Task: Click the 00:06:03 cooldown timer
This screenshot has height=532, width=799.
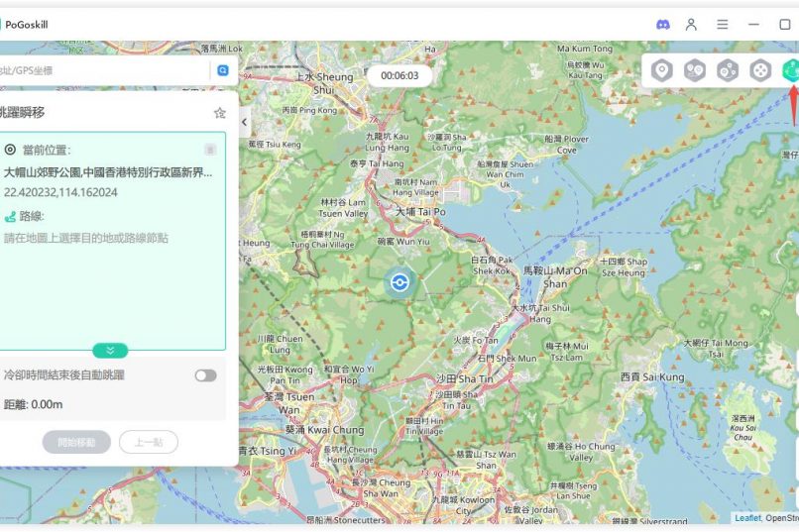Action: (x=399, y=75)
